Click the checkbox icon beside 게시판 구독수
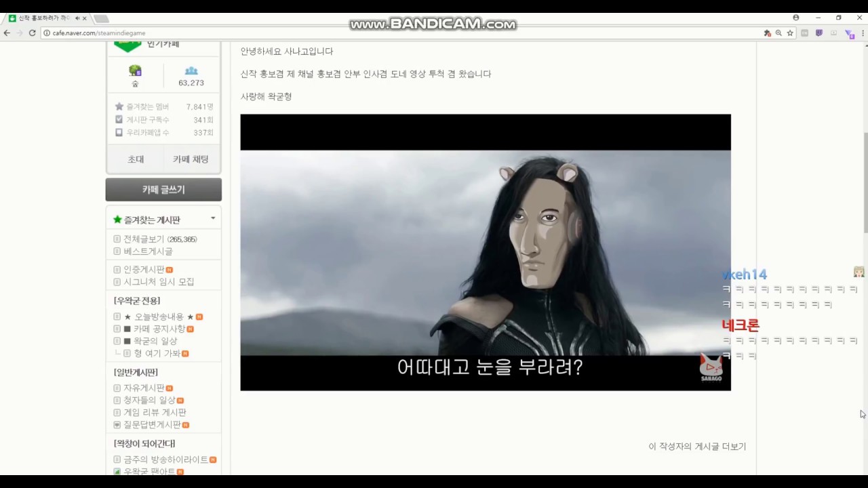The height and width of the screenshot is (488, 868). coord(119,119)
